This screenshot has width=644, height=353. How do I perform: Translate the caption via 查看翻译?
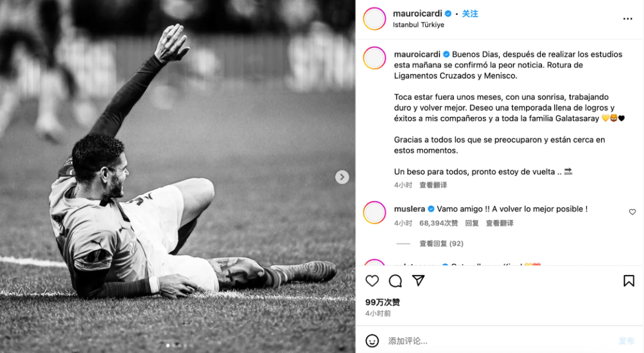(x=433, y=185)
